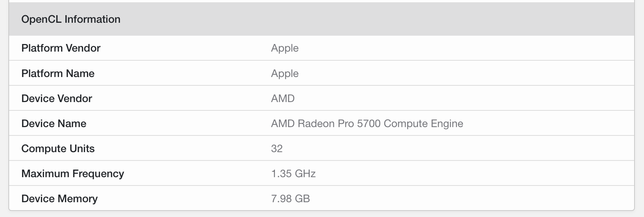Click the 7.98 GB memory value

click(290, 199)
